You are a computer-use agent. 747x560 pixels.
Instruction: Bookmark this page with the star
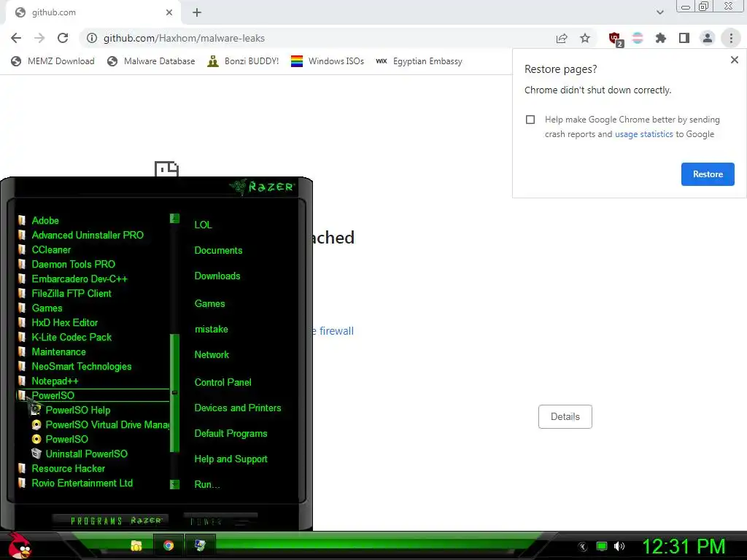pyautogui.click(x=585, y=38)
